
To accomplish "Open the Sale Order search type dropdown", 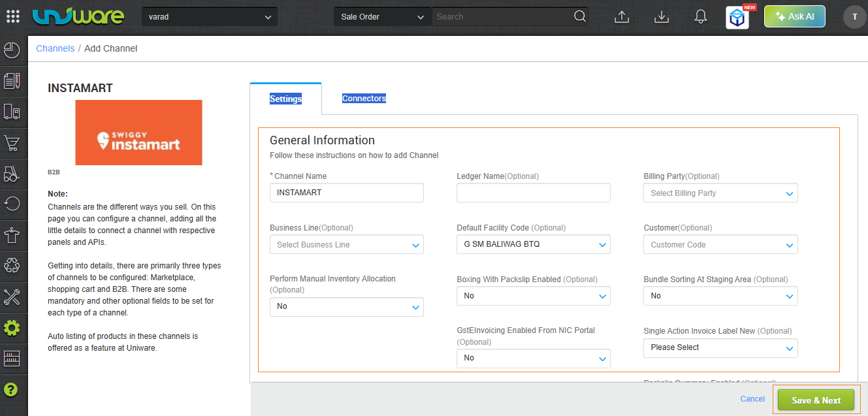I will tap(383, 17).
